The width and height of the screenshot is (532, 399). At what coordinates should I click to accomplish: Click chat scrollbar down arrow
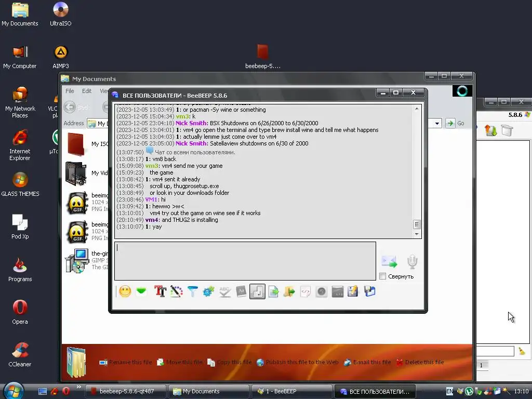coord(417,234)
